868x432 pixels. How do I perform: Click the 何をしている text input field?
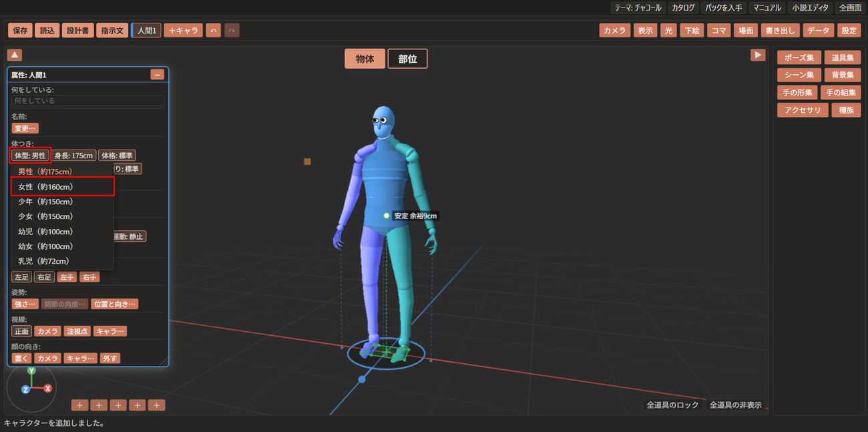[88, 101]
